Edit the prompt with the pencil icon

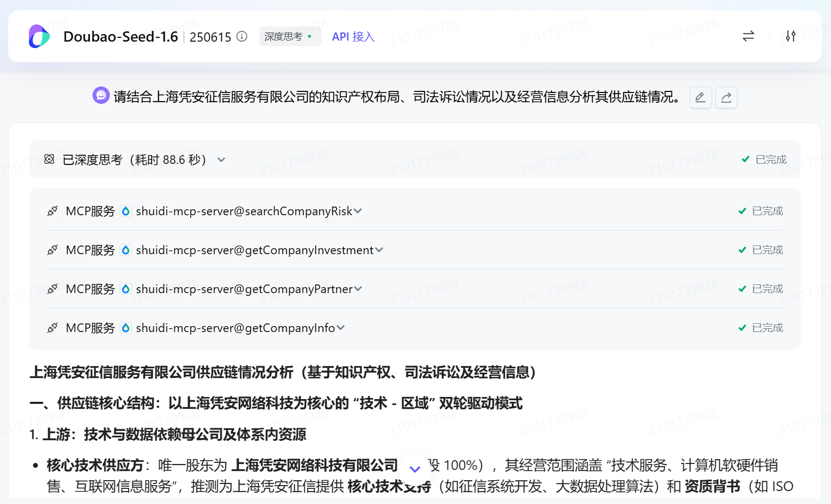pos(700,97)
